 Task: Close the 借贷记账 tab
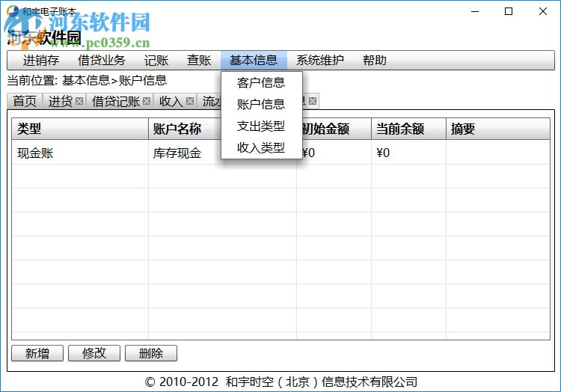pyautogui.click(x=147, y=101)
